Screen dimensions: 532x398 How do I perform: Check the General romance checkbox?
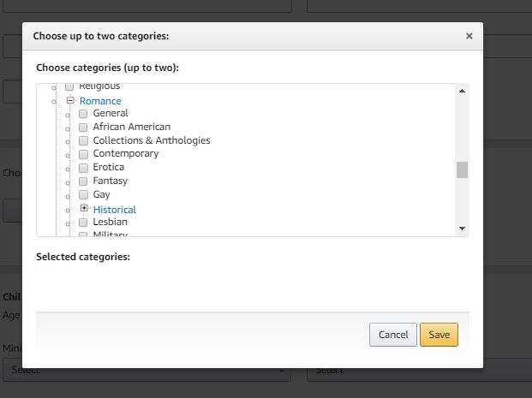[x=84, y=114]
